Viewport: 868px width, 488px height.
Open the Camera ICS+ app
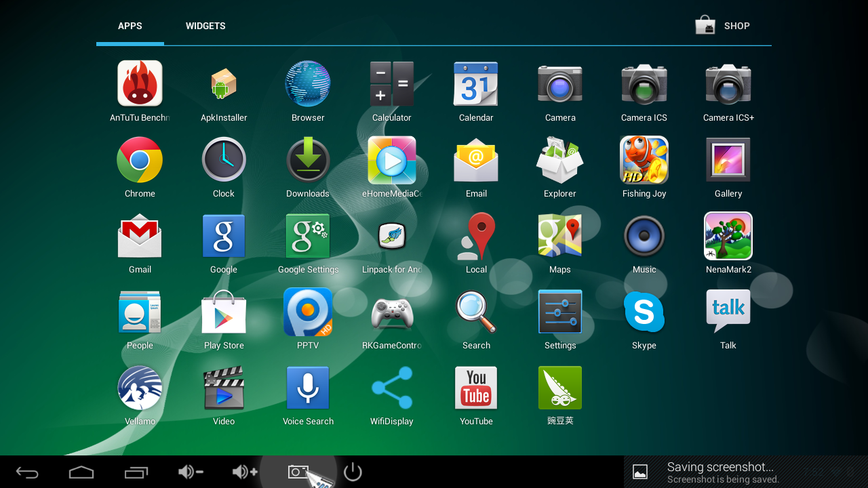point(728,84)
